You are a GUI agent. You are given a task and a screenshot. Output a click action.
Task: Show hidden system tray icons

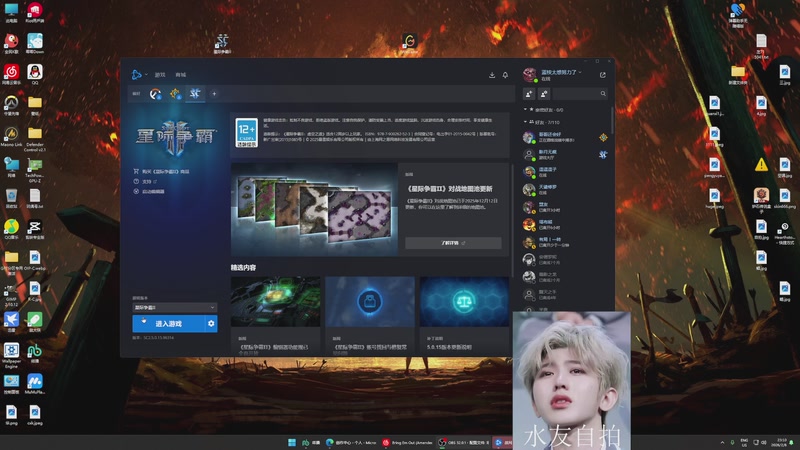coord(722,442)
